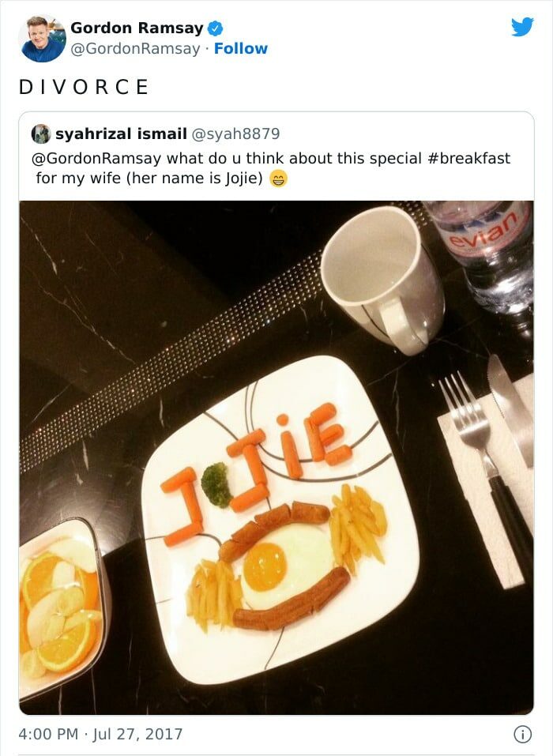Click the white mug in the photo
The height and width of the screenshot is (756, 553).
point(382,280)
